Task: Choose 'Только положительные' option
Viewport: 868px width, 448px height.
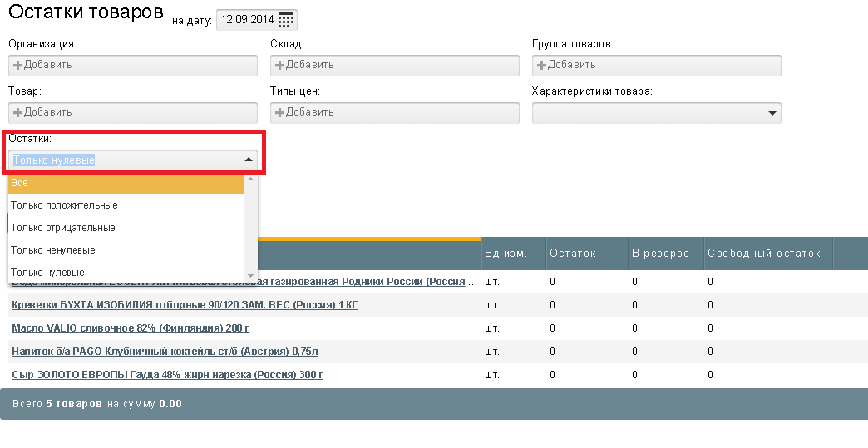Action: [x=126, y=205]
